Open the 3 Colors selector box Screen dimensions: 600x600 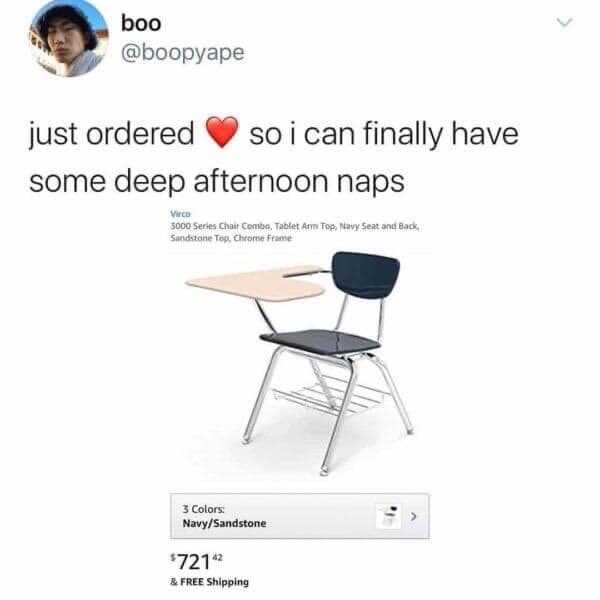tap(300, 516)
